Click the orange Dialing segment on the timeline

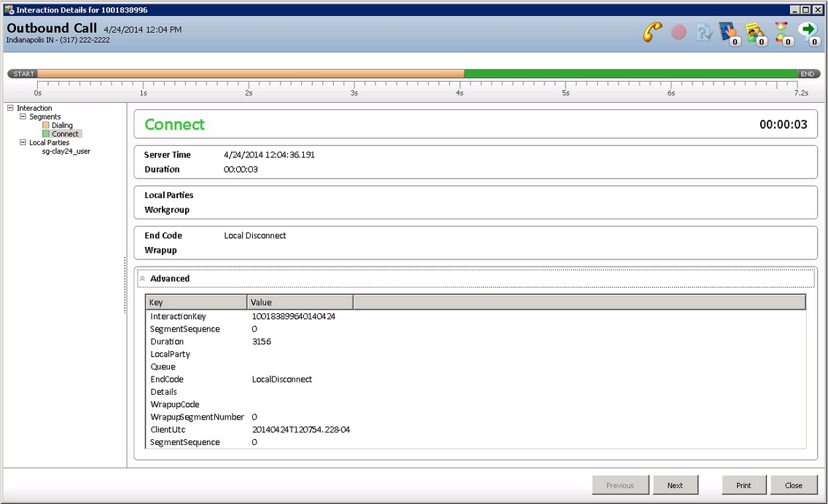pos(250,74)
